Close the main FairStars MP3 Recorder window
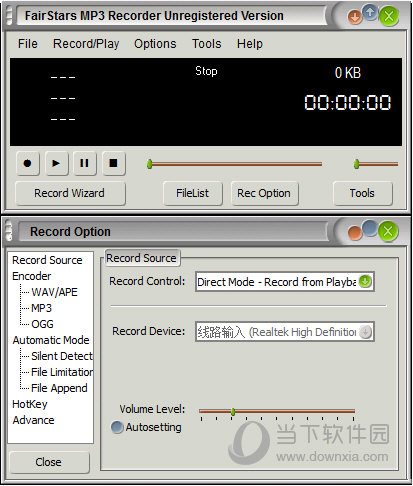Viewport: 413px width, 486px height. click(389, 16)
